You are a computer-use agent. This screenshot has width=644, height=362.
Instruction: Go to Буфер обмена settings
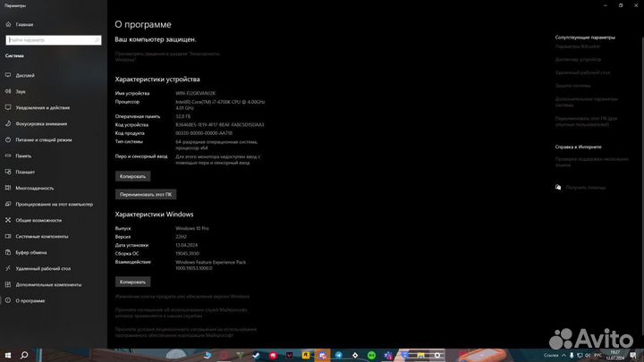pyautogui.click(x=30, y=252)
